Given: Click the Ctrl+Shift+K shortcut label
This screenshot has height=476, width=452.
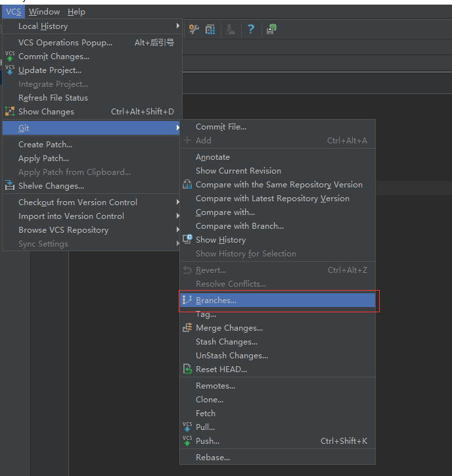Looking at the screenshot, I should (x=344, y=440).
